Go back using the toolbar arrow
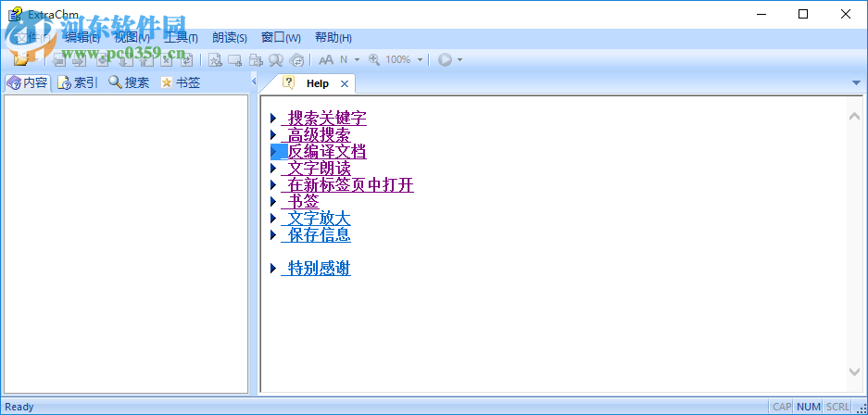This screenshot has height=415, width=868. click(x=58, y=60)
